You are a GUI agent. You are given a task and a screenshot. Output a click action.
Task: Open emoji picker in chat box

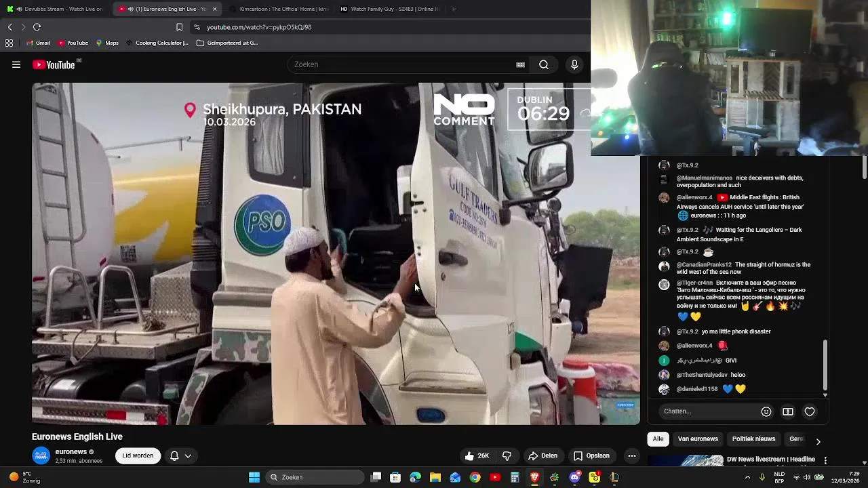766,411
